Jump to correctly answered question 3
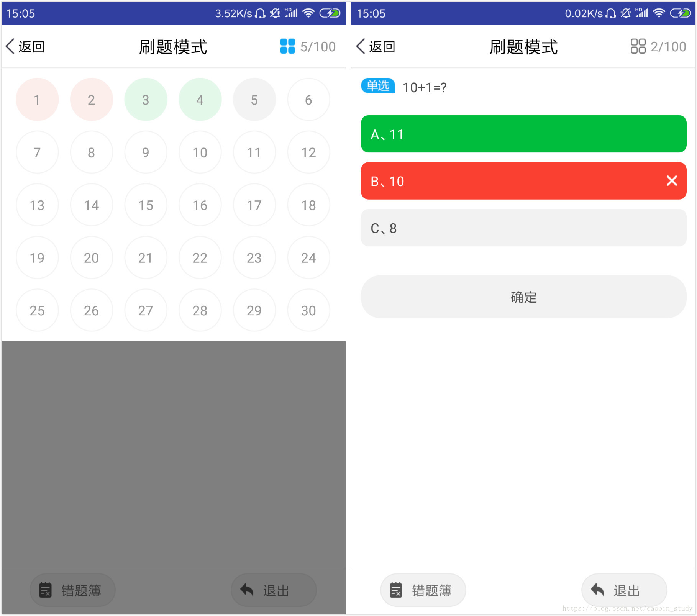Screen dimensions: 697x616 (x=146, y=100)
